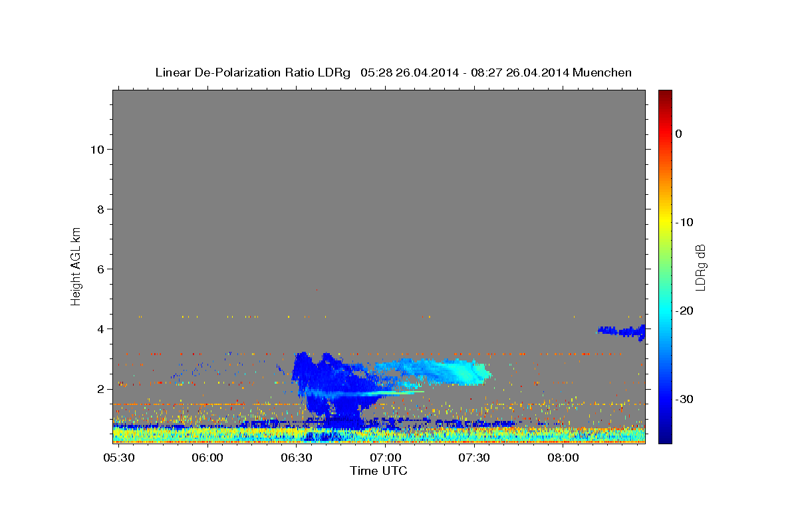Screen dimensions: 798x532
Task: Click the 'LDRg dB' colorbar title
Action: tap(700, 267)
